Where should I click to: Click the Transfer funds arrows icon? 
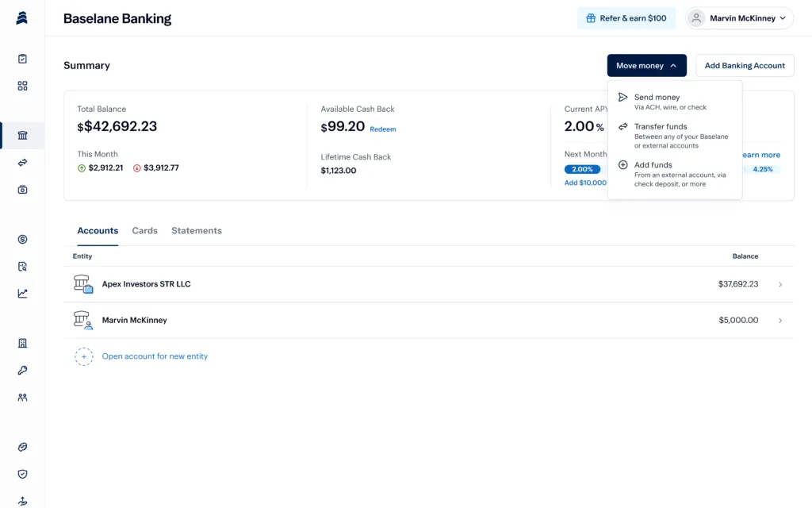[x=623, y=126]
